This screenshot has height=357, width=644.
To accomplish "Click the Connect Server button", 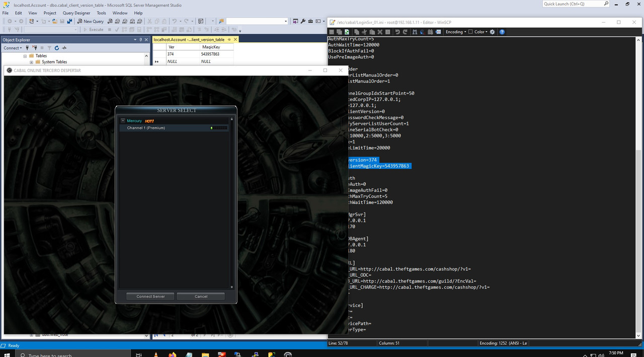I will tap(150, 297).
